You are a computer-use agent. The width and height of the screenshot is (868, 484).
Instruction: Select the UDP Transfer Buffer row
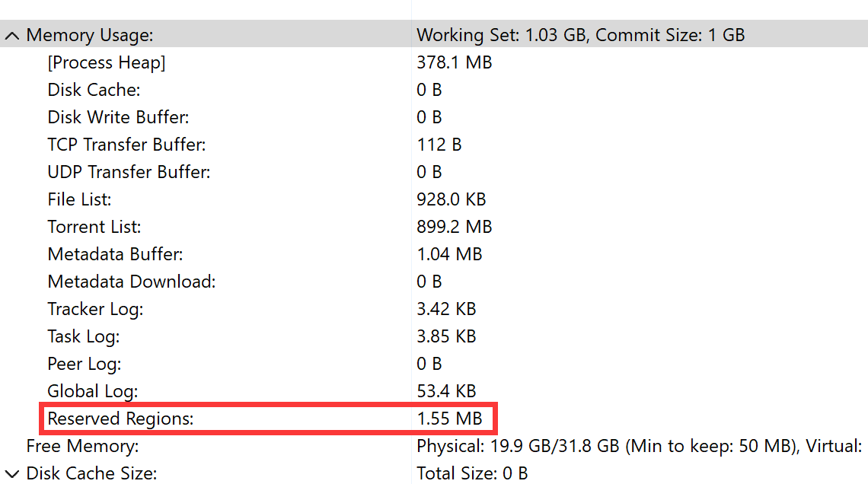pyautogui.click(x=434, y=171)
